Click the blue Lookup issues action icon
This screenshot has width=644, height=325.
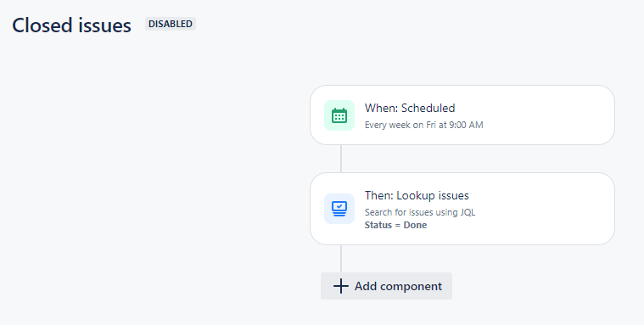[339, 209]
